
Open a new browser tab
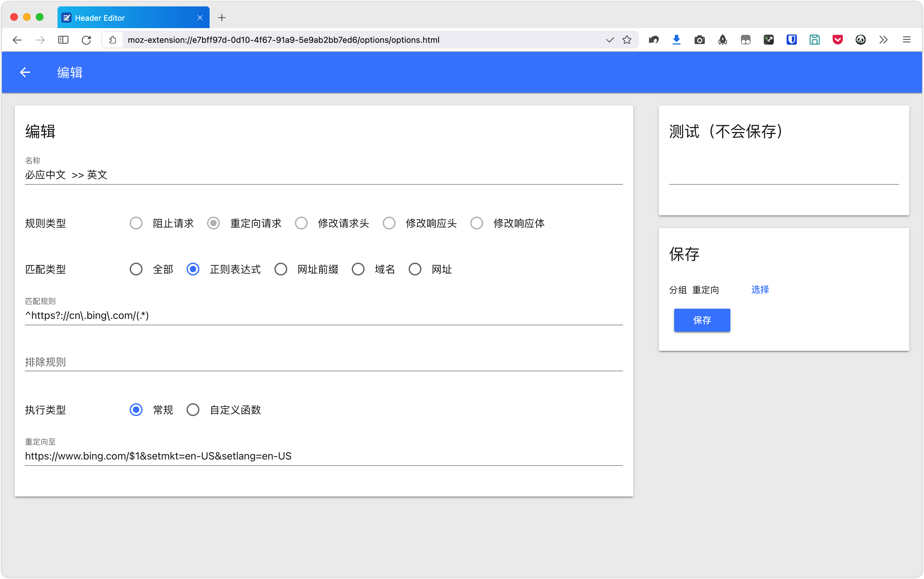tap(222, 18)
